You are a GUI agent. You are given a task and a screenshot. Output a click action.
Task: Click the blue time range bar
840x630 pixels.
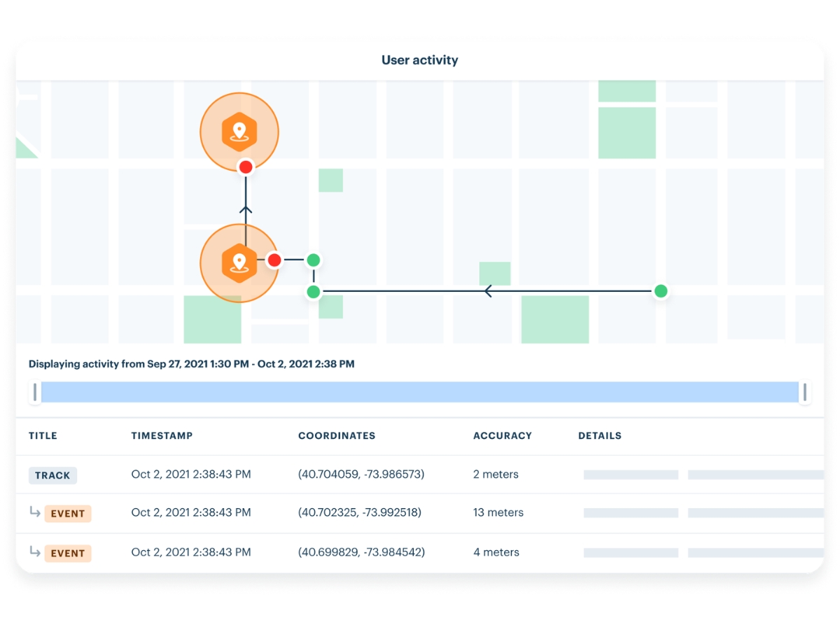coord(420,392)
